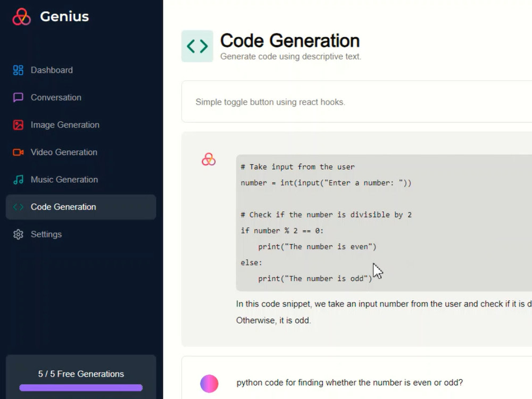Select Code Generation sidebar item
Viewport: 532px width, 399px height.
81,207
